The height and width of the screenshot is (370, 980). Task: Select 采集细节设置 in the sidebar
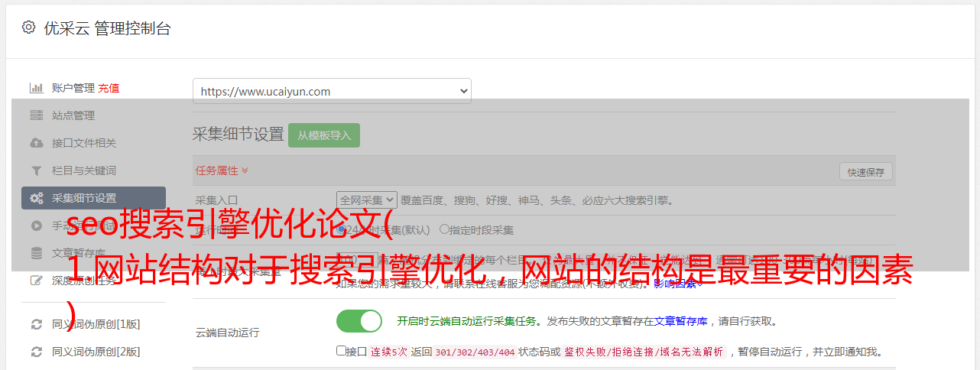pyautogui.click(x=93, y=198)
